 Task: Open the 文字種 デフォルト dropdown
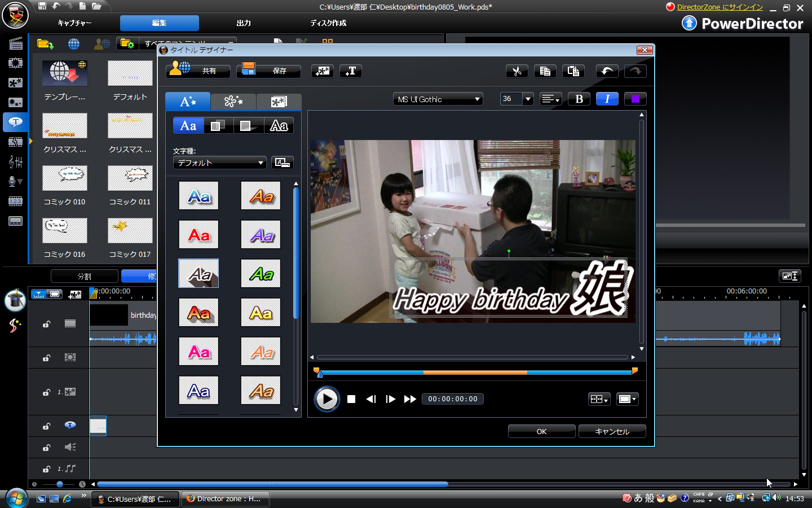coord(219,163)
